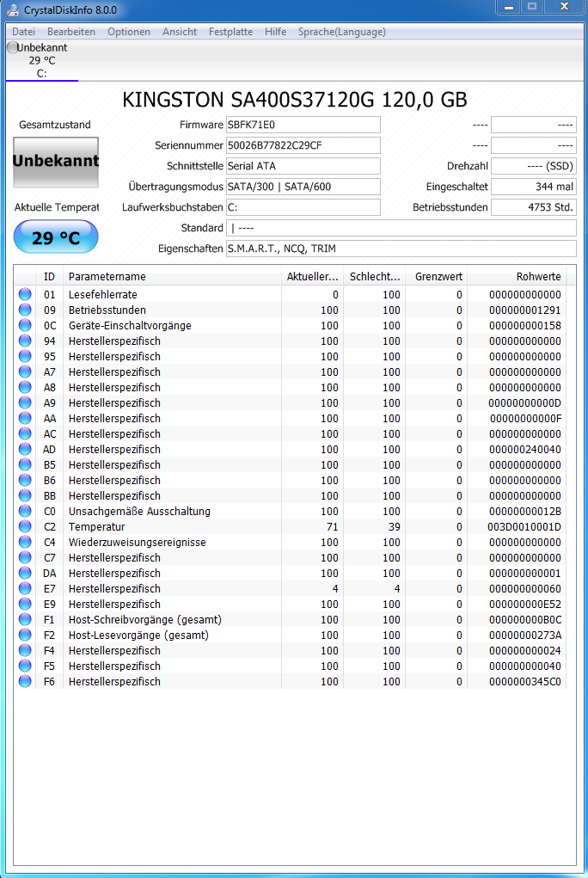The image size is (588, 878).
Task: Click the status icon for ID AD row
Action: [x=25, y=449]
